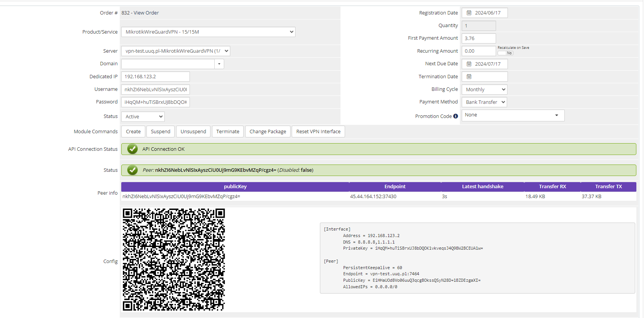This screenshot has height=318, width=644.
Task: Click the endpoint value 45.44.164.152:37430
Action: tap(373, 197)
